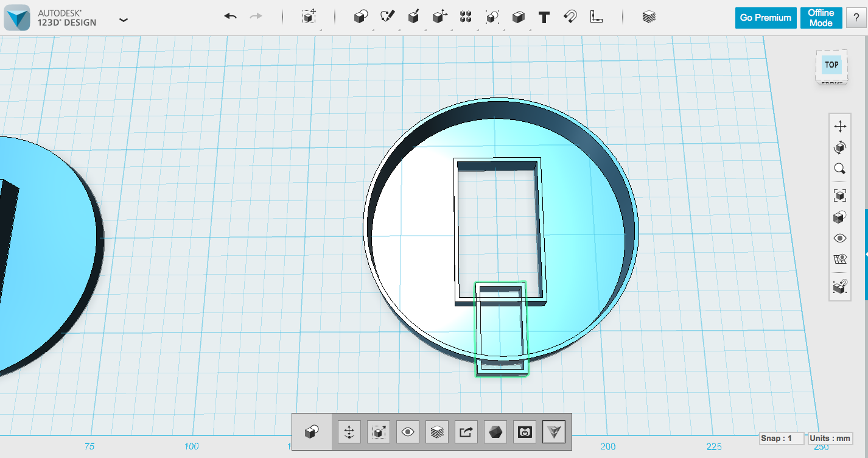868x458 pixels.
Task: Open the app menu chevron next to 123D Design
Action: tap(124, 19)
